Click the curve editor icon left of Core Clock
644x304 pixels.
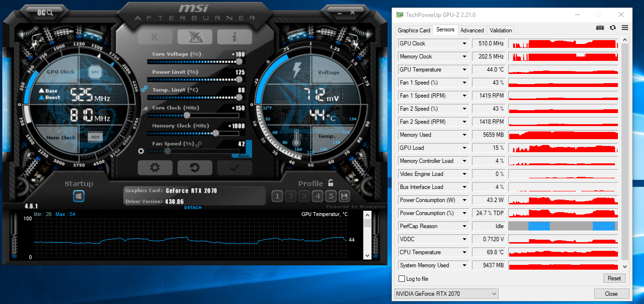[145, 109]
